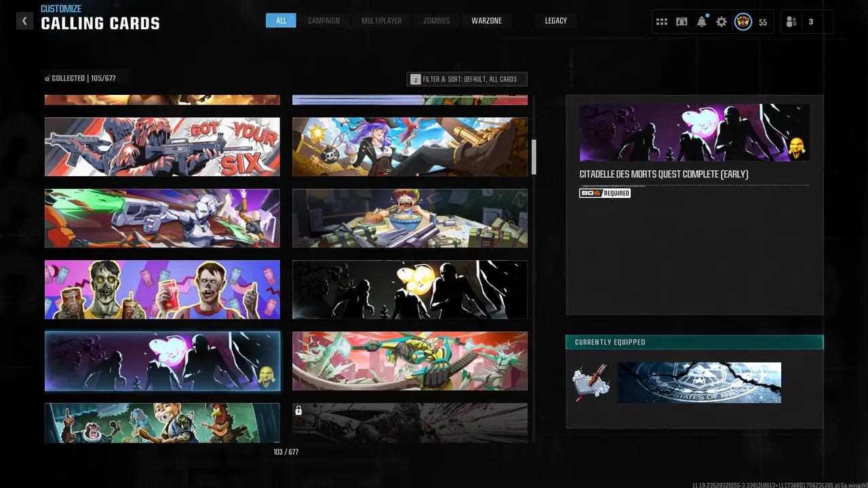Viewport: 868px width, 488px height.
Task: Click the back arrow button
Action: coord(24,21)
